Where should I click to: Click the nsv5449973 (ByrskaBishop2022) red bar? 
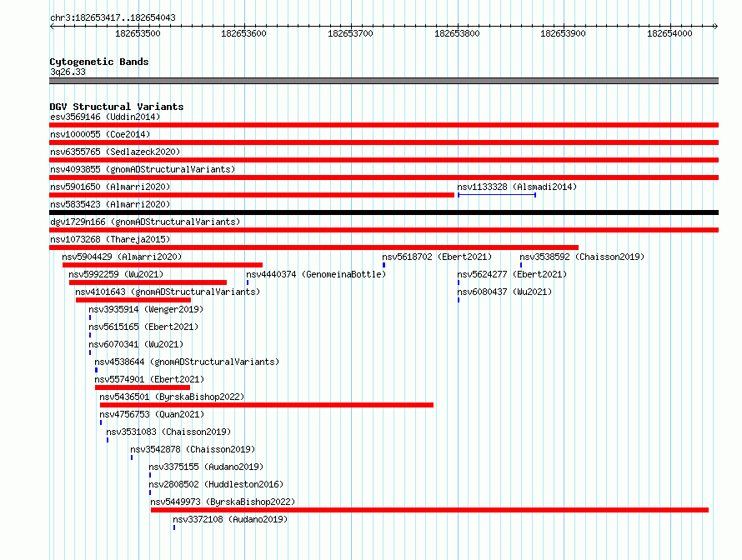tap(429, 510)
